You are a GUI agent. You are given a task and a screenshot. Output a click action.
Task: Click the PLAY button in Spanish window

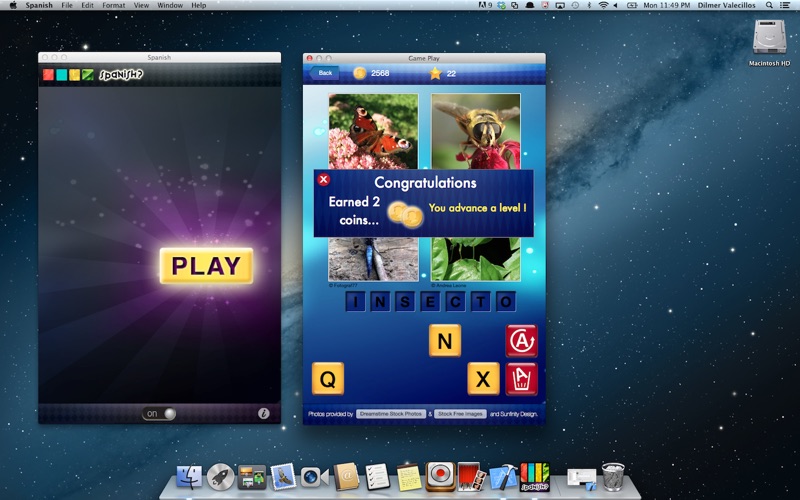click(206, 265)
